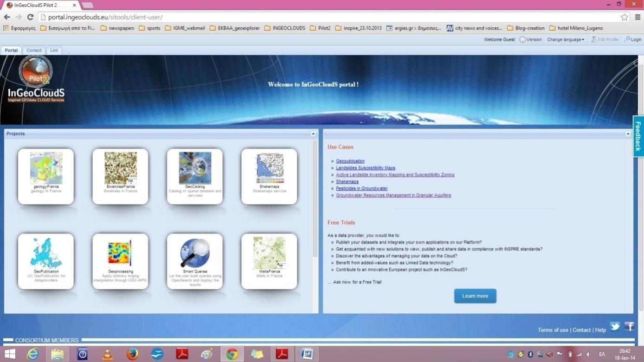
Task: Open the Geoprocessing kriging icon
Action: point(120,254)
